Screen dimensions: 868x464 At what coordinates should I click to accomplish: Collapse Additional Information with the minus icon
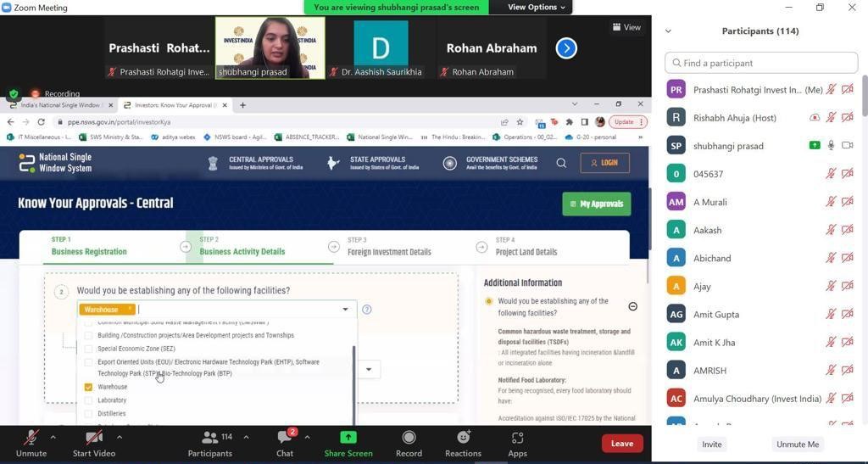[x=632, y=306]
